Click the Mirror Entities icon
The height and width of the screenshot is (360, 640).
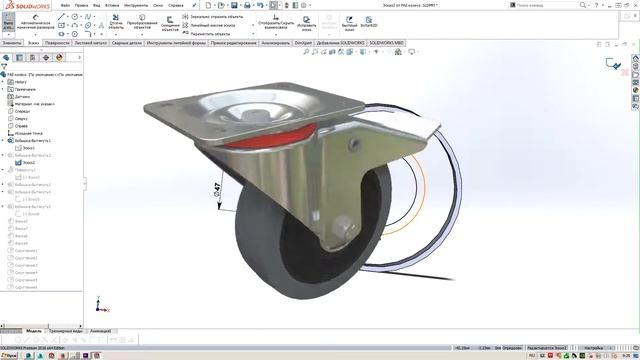click(185, 17)
